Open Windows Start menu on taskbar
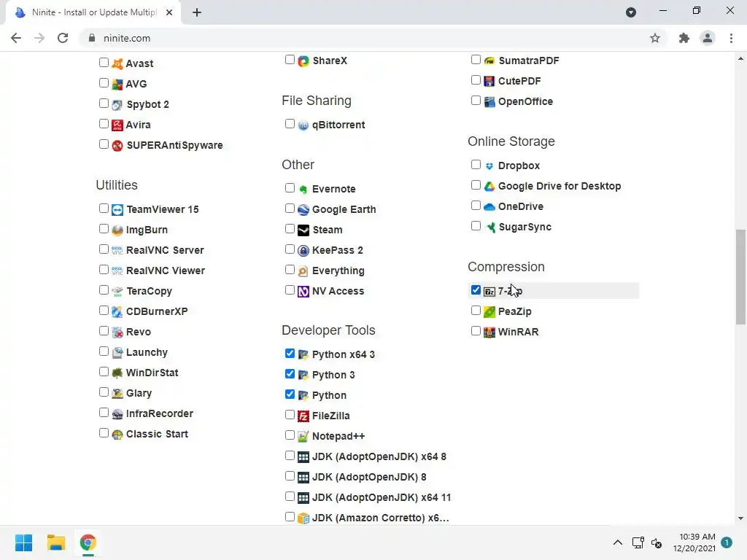The height and width of the screenshot is (560, 747). (x=24, y=542)
